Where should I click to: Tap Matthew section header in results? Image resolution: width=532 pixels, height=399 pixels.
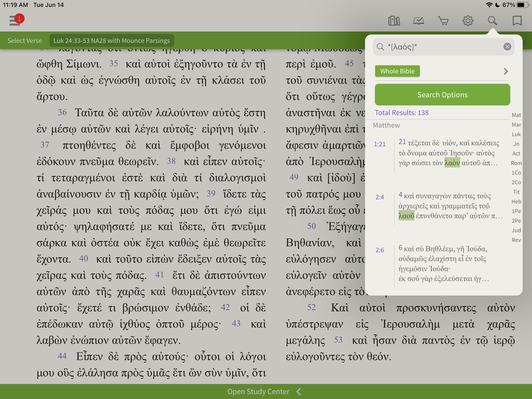point(386,125)
